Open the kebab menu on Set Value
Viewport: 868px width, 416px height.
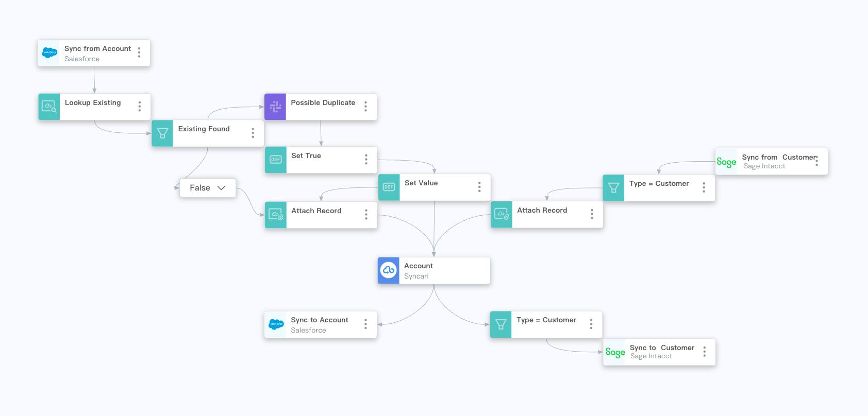pyautogui.click(x=479, y=187)
